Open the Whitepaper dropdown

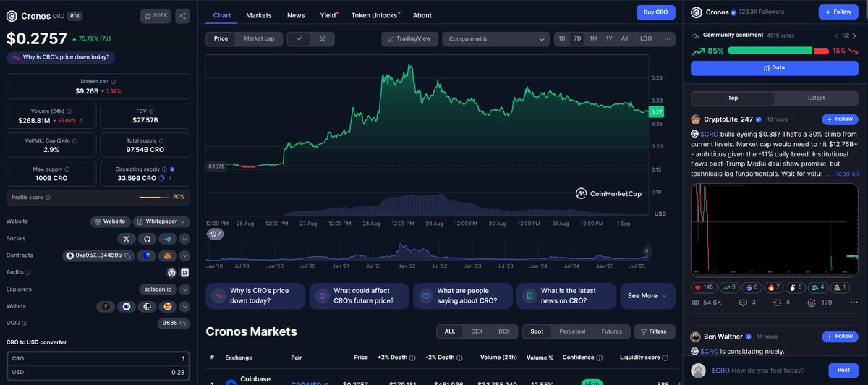click(162, 221)
